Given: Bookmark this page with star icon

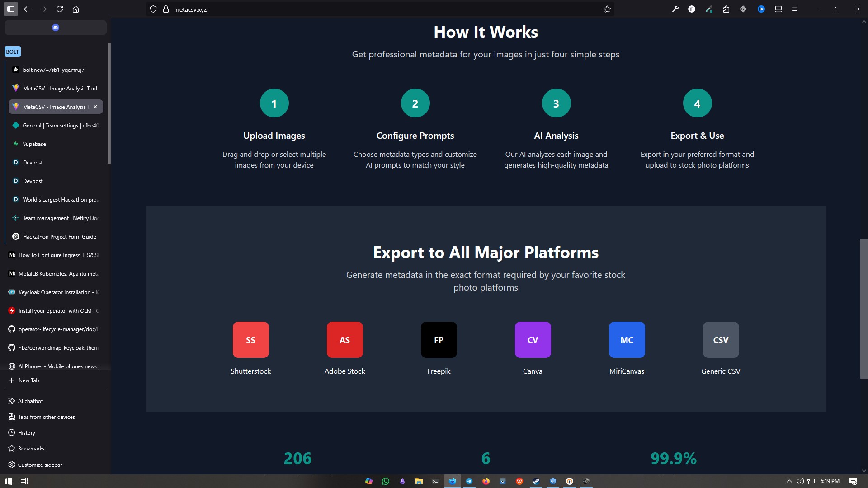Looking at the screenshot, I should click(x=607, y=9).
